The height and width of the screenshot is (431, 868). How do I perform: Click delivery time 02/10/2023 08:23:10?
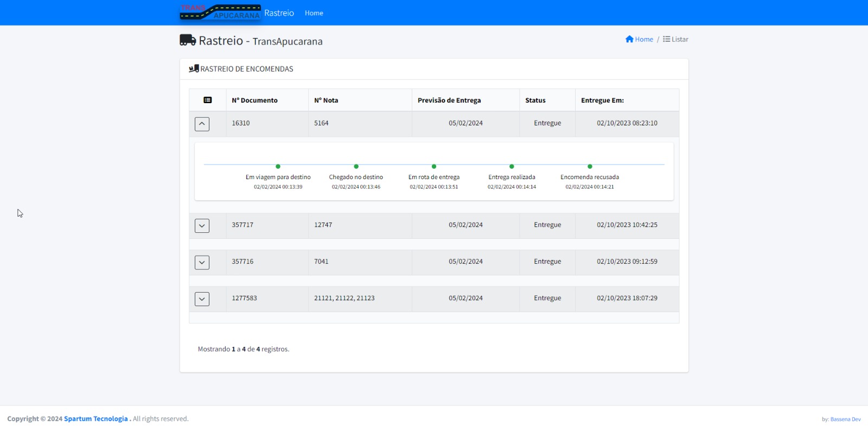coord(627,123)
